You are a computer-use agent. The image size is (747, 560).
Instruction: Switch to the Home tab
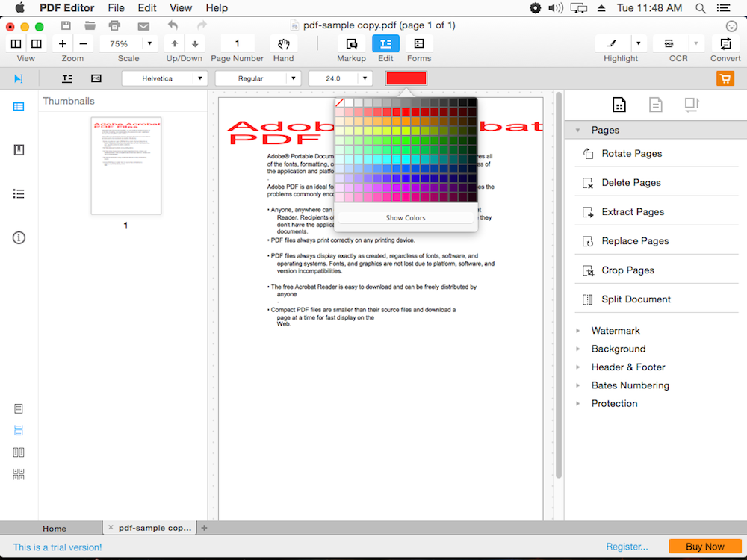pos(55,528)
